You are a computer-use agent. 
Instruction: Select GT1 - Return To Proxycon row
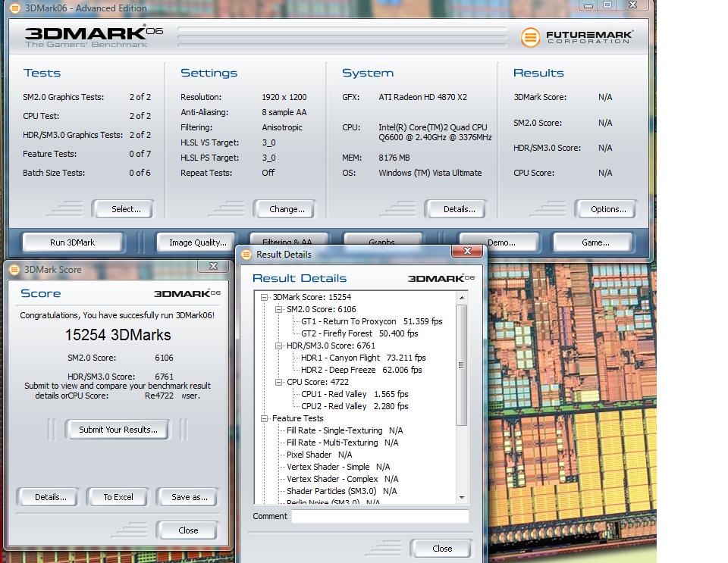pos(372,321)
